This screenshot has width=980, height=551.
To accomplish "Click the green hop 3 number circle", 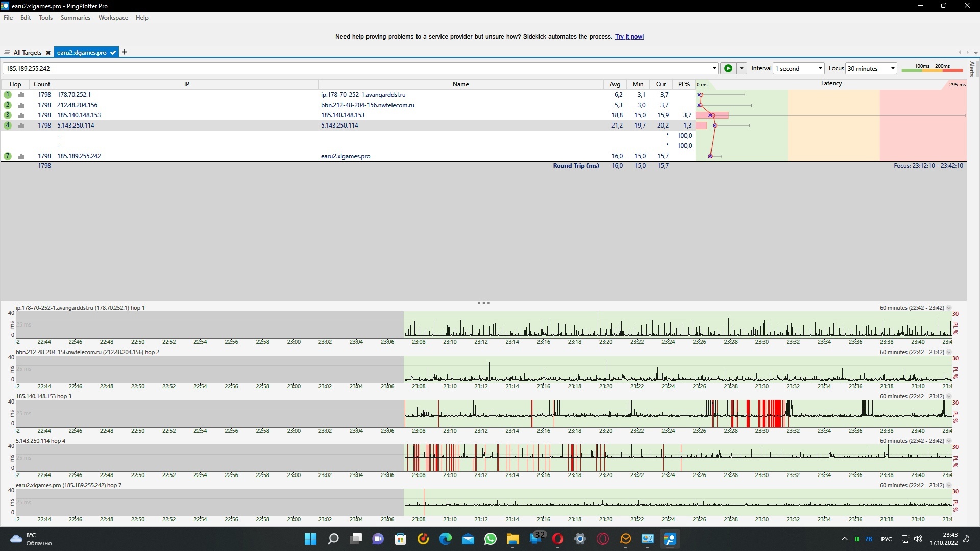I will tap(8, 115).
